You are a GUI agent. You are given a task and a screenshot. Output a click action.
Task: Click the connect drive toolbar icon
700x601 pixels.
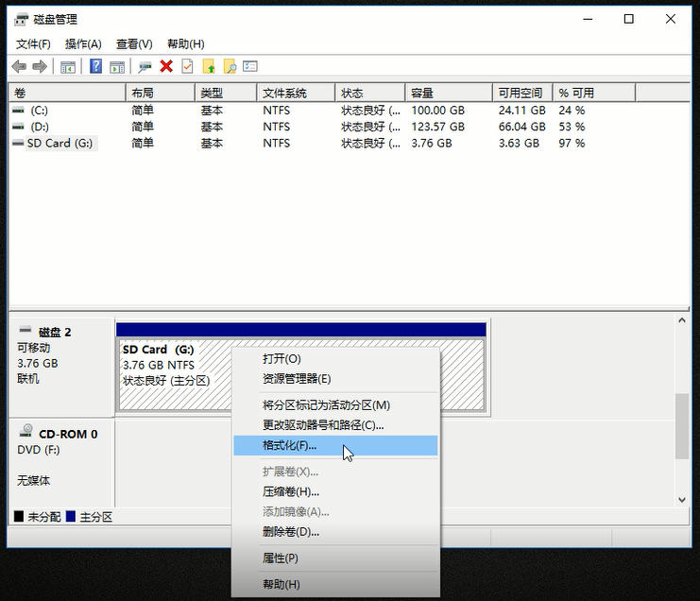145,66
